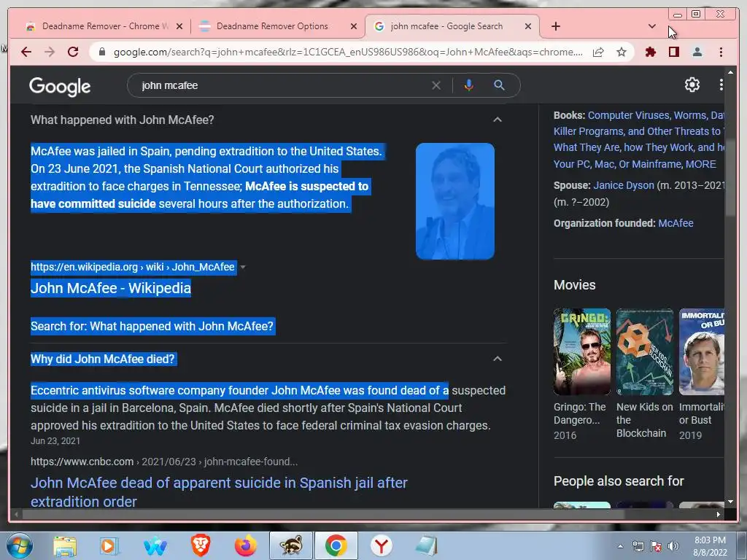747x560 pixels.
Task: Close the Deadname Remover Options tab
Action: pyautogui.click(x=354, y=26)
